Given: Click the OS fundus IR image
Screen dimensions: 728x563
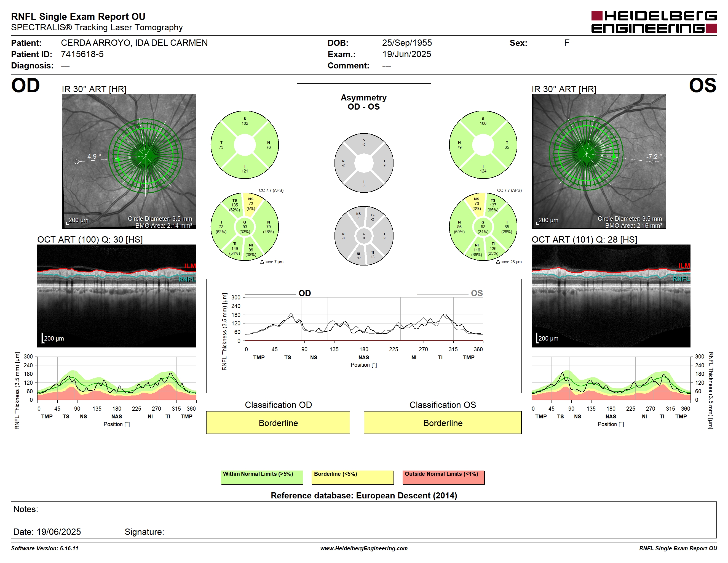Looking at the screenshot, I should coord(599,161).
